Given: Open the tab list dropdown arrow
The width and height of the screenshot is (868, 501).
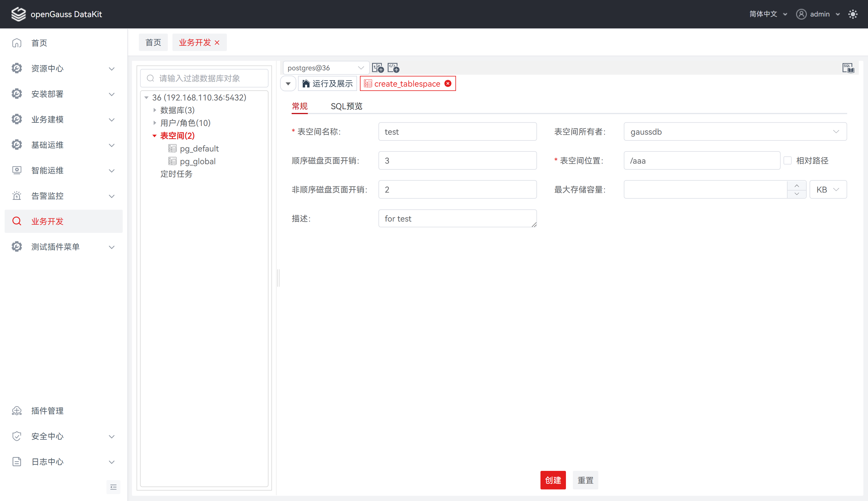Looking at the screenshot, I should click(288, 84).
